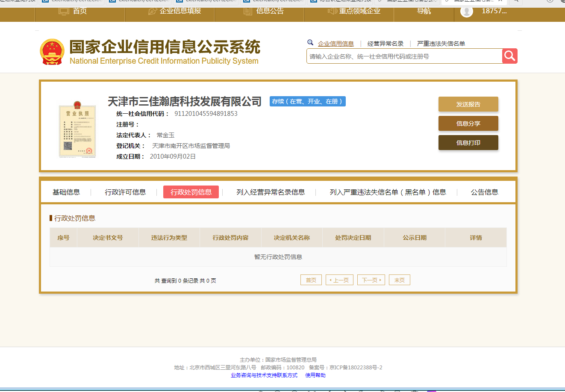Image resolution: width=565 pixels, height=392 pixels.
Task: Switch to the 行政许可信息 tab
Action: tap(125, 192)
